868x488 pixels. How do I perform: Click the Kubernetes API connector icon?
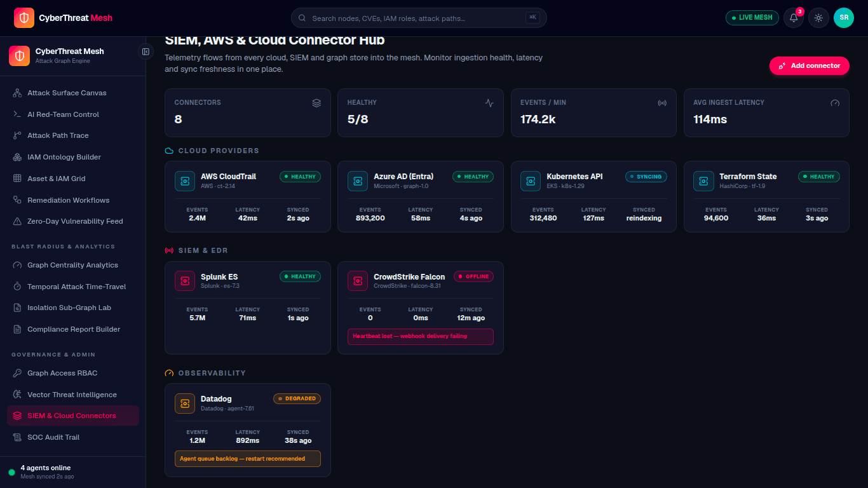531,181
